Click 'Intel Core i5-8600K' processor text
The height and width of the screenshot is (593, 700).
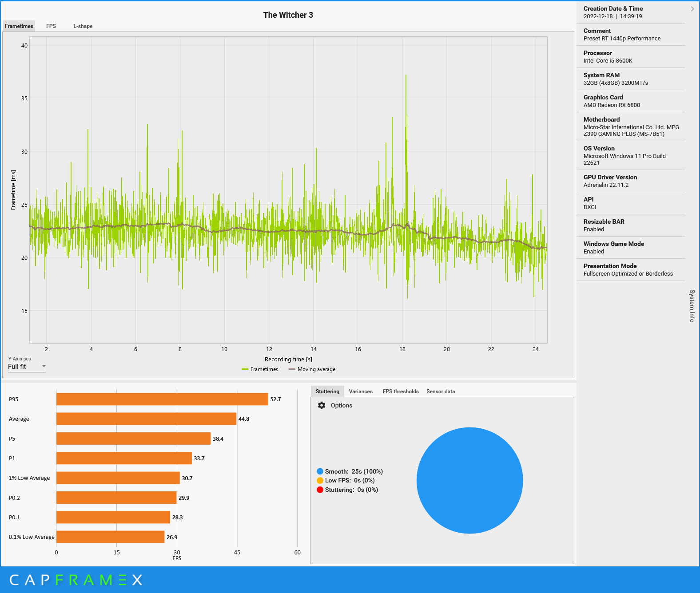(608, 61)
